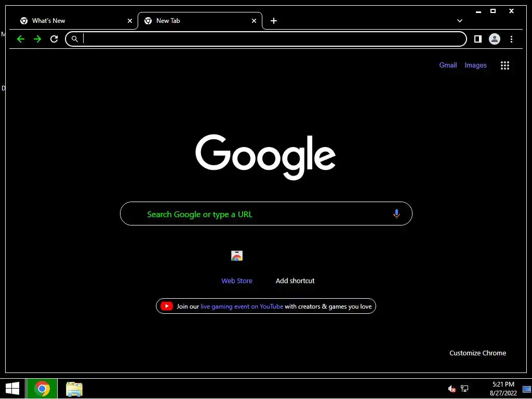Go back using the green back arrow
Screen dimensions: 532x399
click(x=21, y=39)
